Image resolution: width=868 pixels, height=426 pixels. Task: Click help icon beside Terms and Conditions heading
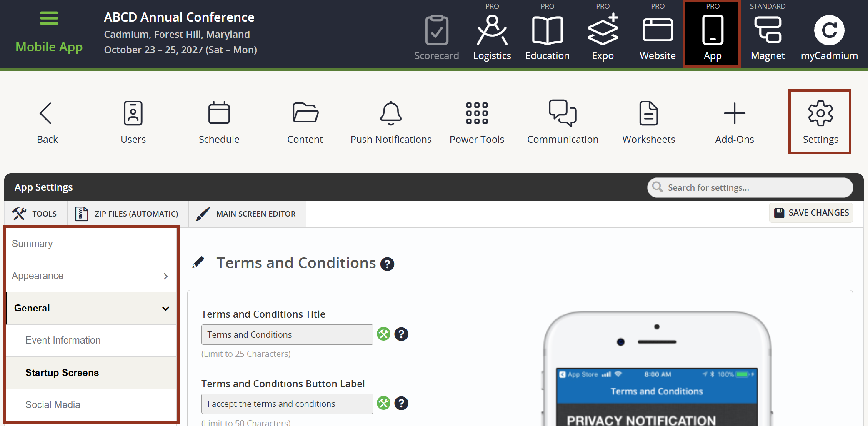click(x=388, y=264)
